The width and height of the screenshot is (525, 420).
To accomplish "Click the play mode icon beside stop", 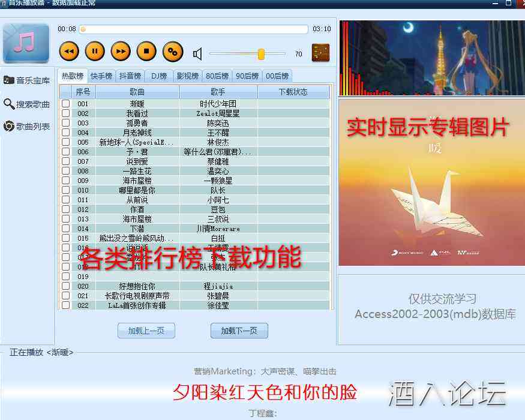I will point(173,51).
